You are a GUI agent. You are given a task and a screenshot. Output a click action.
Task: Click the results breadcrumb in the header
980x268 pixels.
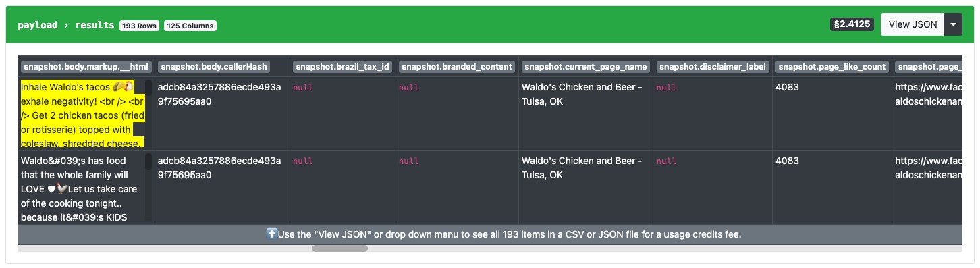tap(94, 25)
